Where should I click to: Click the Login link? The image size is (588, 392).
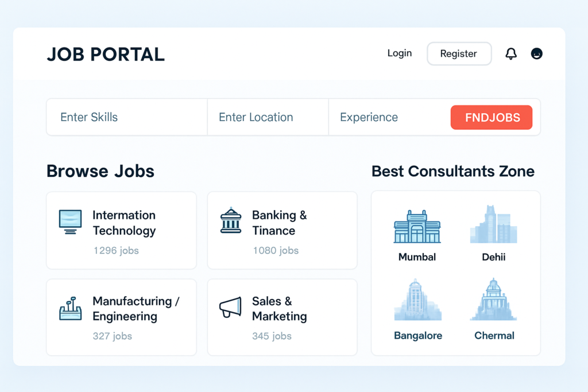pyautogui.click(x=400, y=53)
